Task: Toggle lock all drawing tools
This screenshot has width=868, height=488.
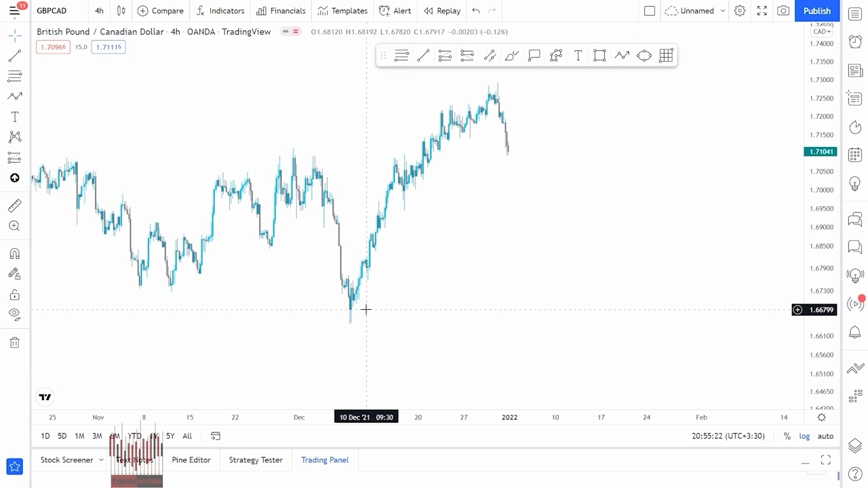Action: (x=14, y=295)
